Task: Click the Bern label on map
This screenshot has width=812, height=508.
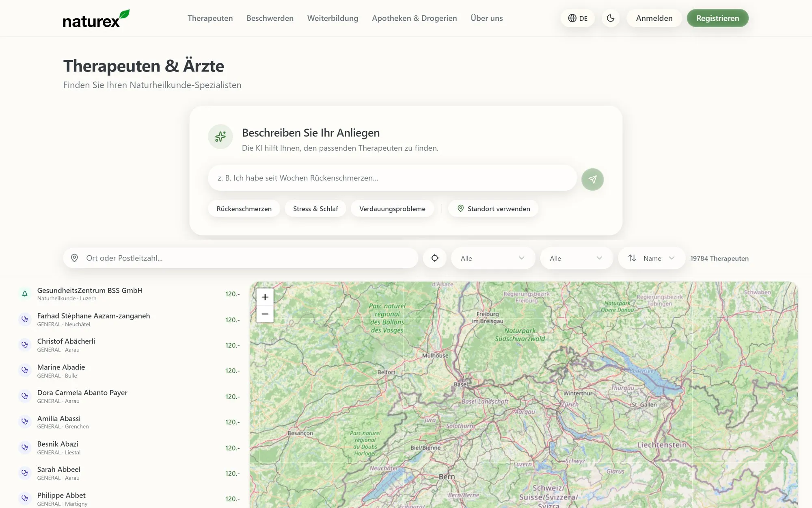Action: tap(447, 477)
